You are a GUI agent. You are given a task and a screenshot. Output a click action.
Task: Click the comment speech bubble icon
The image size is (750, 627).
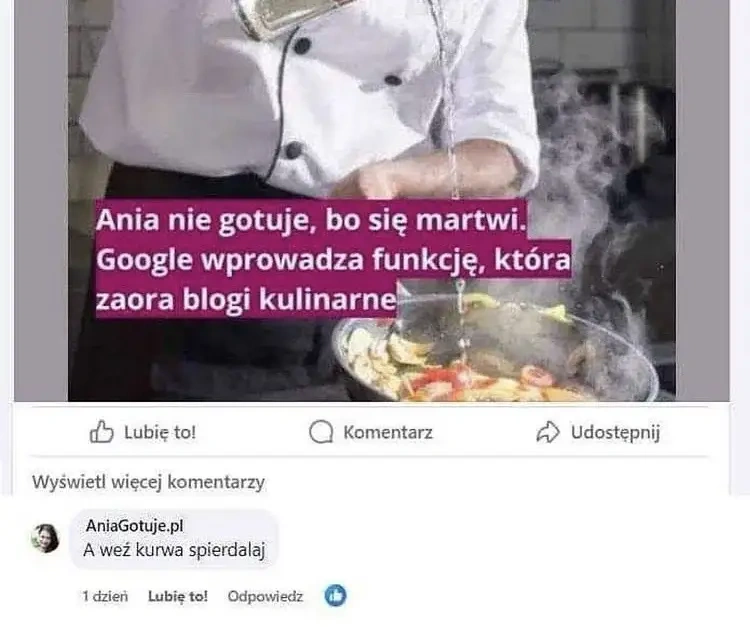click(320, 432)
